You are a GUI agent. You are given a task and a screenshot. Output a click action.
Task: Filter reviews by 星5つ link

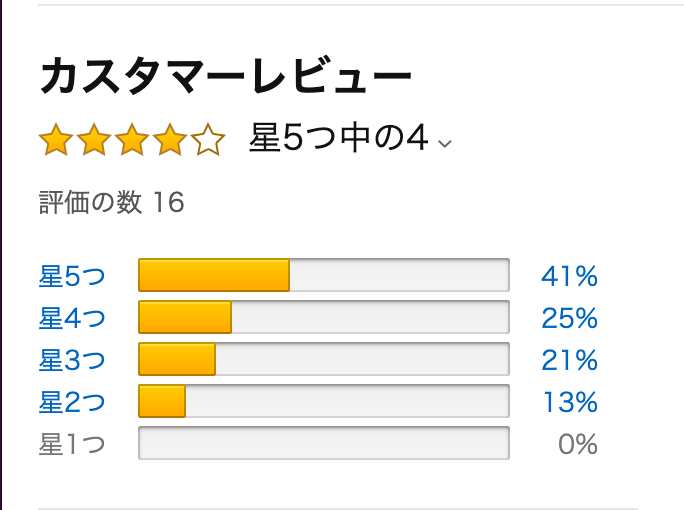(72, 276)
